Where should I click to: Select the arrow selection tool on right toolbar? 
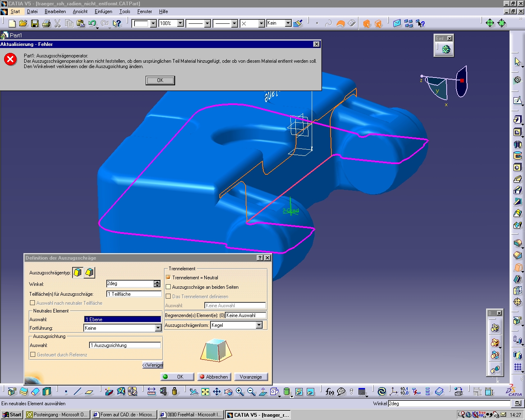click(518, 62)
